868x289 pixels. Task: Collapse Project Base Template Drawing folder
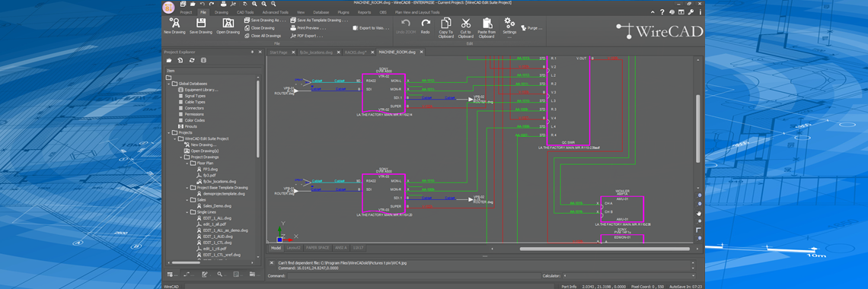point(187,187)
